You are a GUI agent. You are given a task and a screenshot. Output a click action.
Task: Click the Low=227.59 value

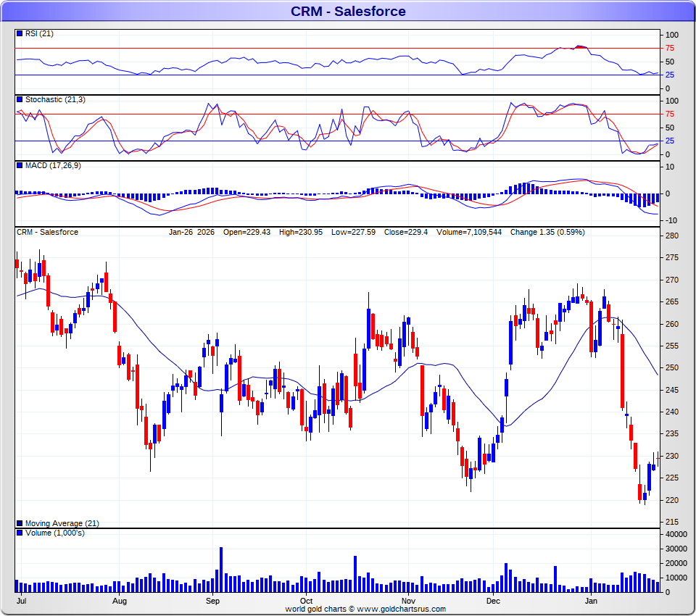[x=353, y=232]
